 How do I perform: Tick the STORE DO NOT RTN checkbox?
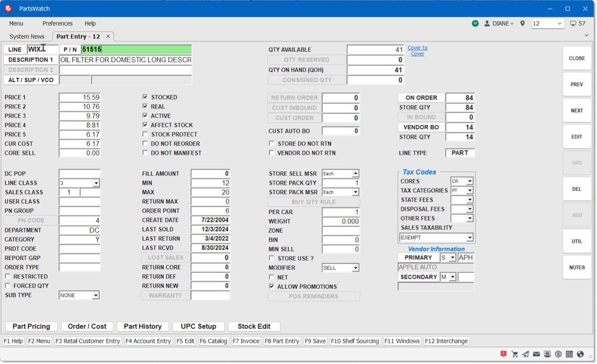point(272,144)
